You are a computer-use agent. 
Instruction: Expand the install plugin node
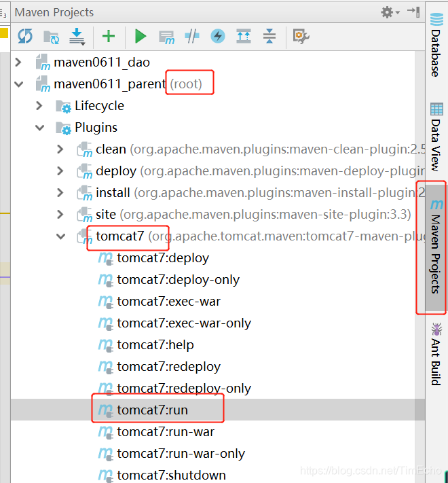click(60, 193)
